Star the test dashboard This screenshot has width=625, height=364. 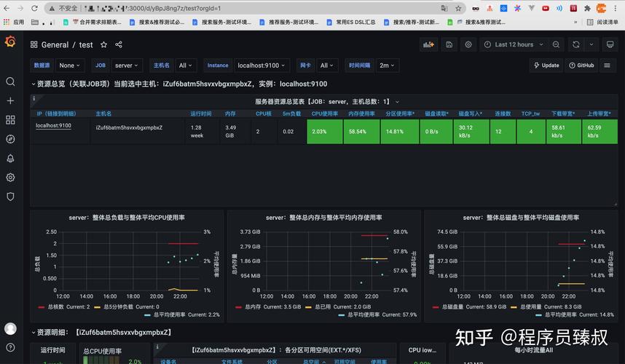[x=103, y=44]
